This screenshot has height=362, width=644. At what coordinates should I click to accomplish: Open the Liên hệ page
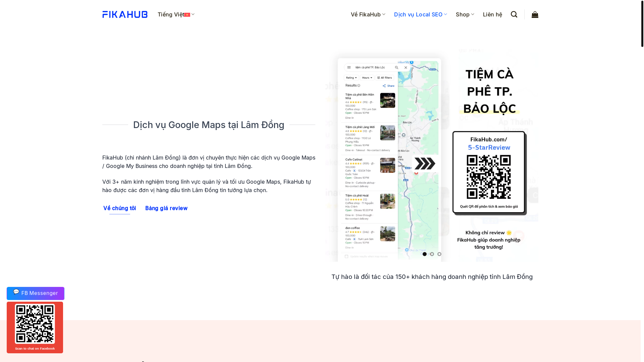pyautogui.click(x=492, y=14)
